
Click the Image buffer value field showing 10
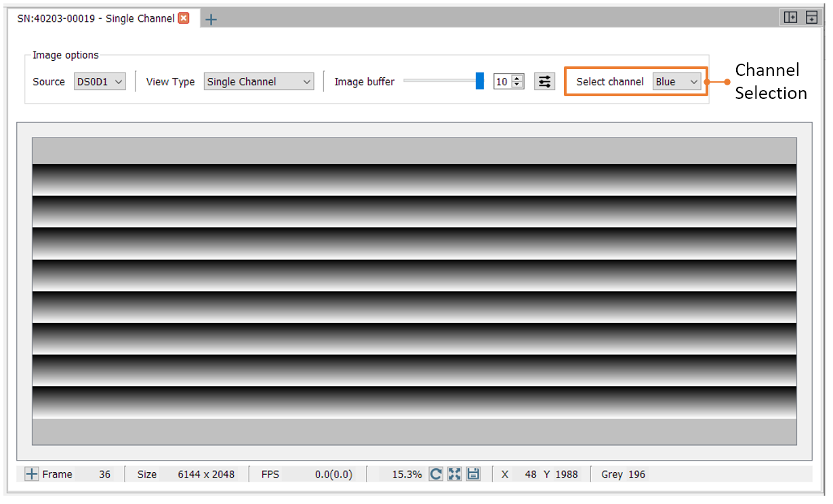pos(502,81)
